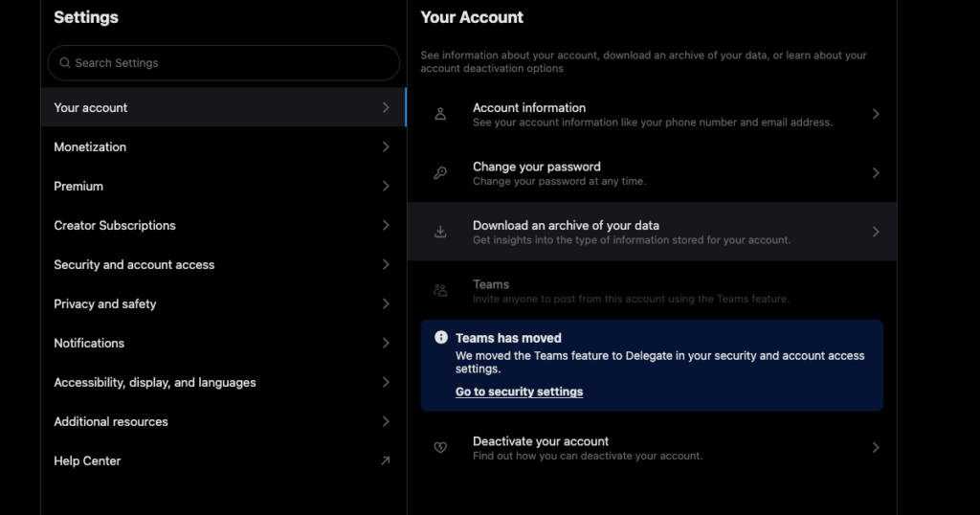Follow the Go to security settings link
Screen dimensions: 980x515
click(x=519, y=392)
